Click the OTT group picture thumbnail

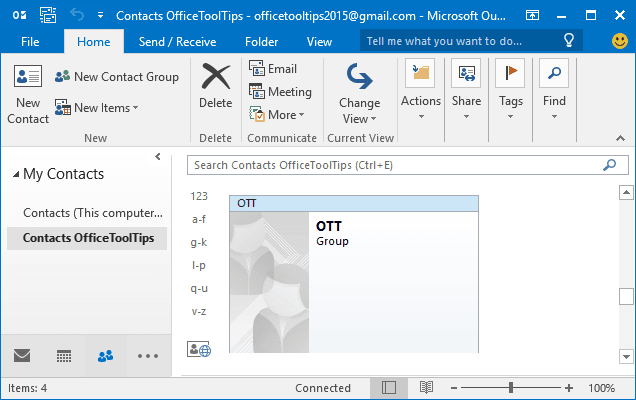[x=269, y=282]
